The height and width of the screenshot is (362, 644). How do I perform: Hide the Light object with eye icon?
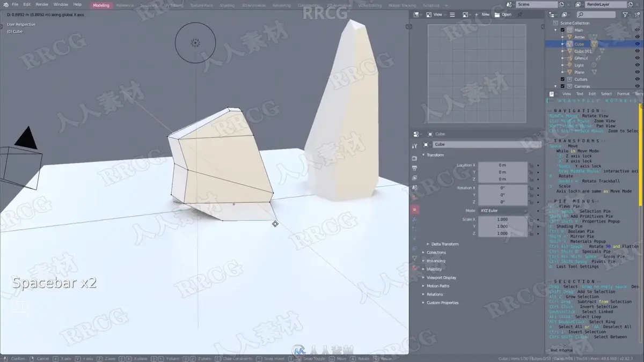pos(638,65)
